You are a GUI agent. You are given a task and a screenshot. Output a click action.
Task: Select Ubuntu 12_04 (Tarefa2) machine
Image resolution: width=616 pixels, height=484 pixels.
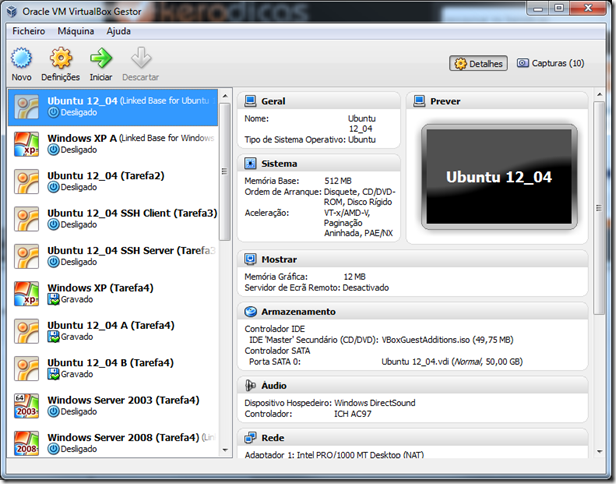coord(113,182)
